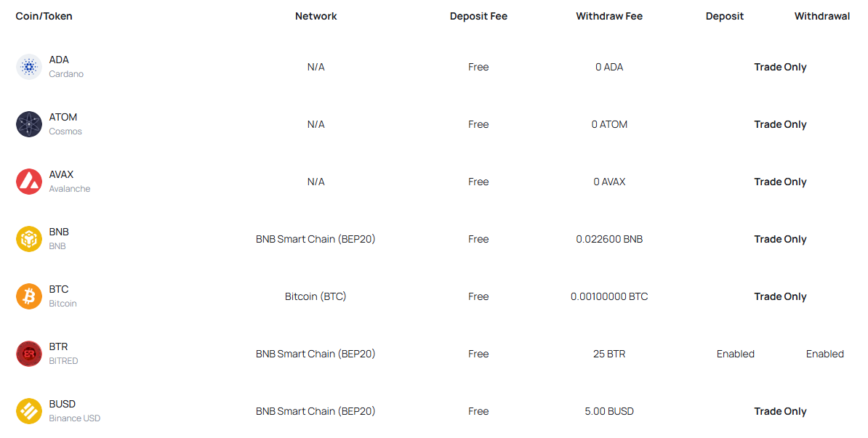Click the Network column header
The height and width of the screenshot is (438, 868).
coord(316,16)
